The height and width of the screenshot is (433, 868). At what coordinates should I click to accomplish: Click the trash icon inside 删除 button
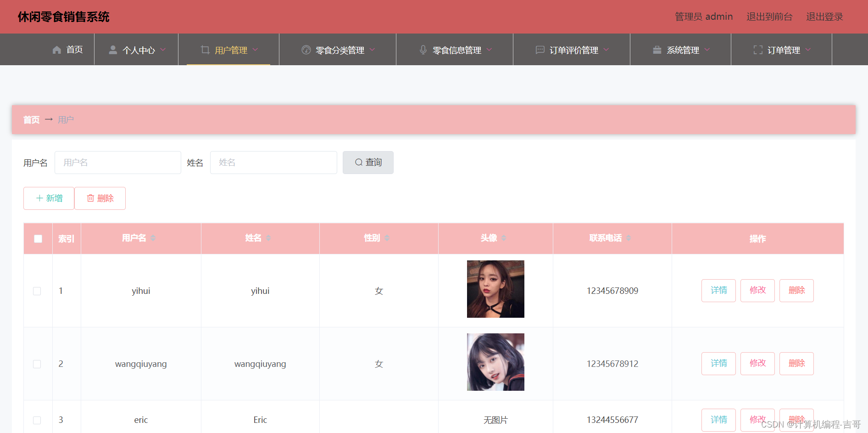click(91, 198)
